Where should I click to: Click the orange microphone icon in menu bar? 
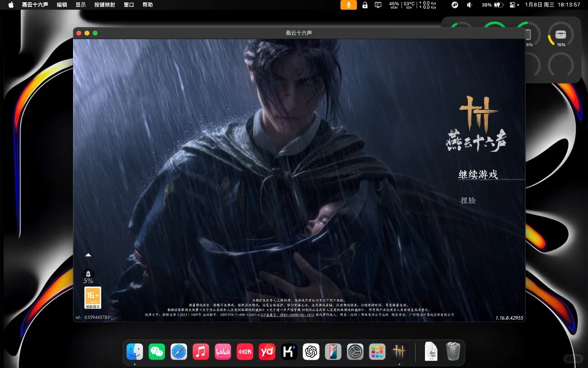click(x=349, y=5)
